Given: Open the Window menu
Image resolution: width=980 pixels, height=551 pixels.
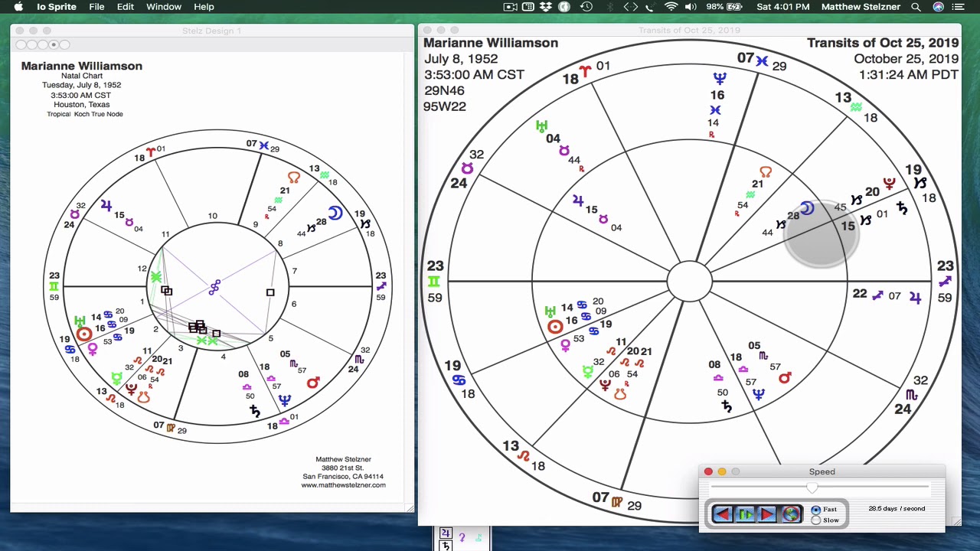Looking at the screenshot, I should pos(164,7).
